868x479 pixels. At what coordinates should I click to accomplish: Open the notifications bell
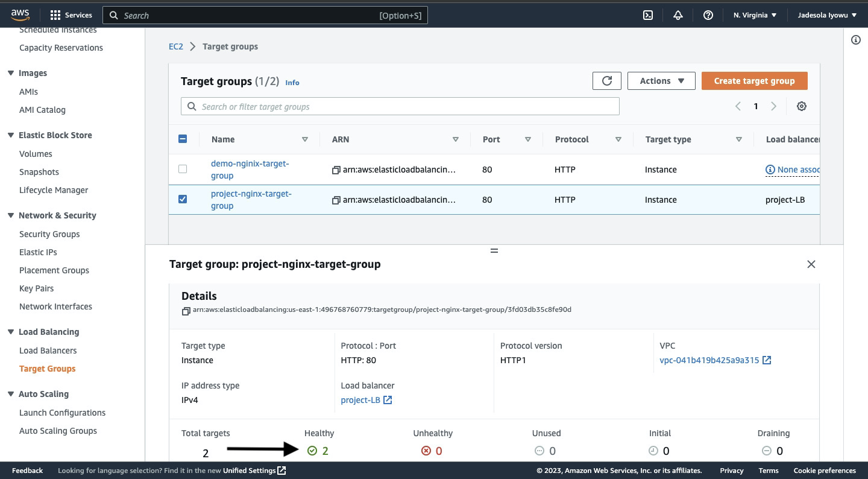coord(678,14)
